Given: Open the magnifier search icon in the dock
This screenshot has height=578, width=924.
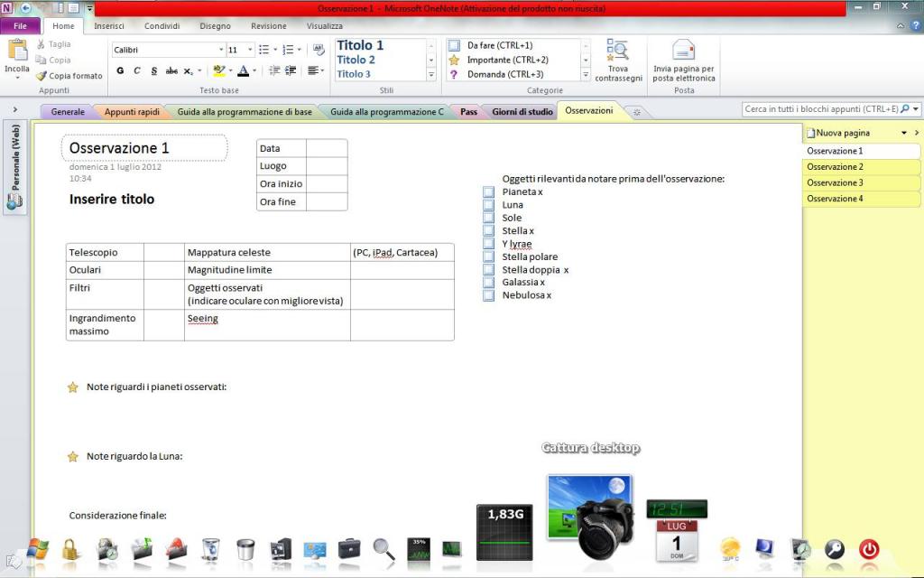Looking at the screenshot, I should pos(383,550).
